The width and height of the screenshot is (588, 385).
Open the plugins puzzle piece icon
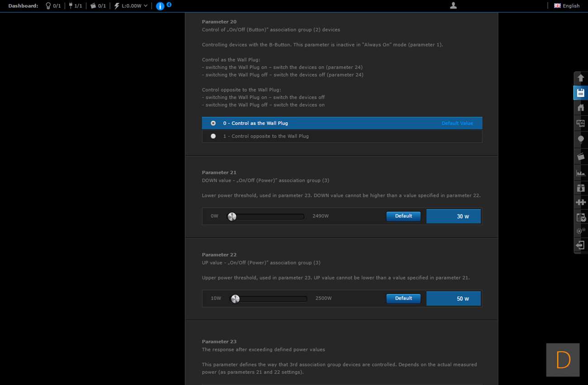[x=581, y=202]
